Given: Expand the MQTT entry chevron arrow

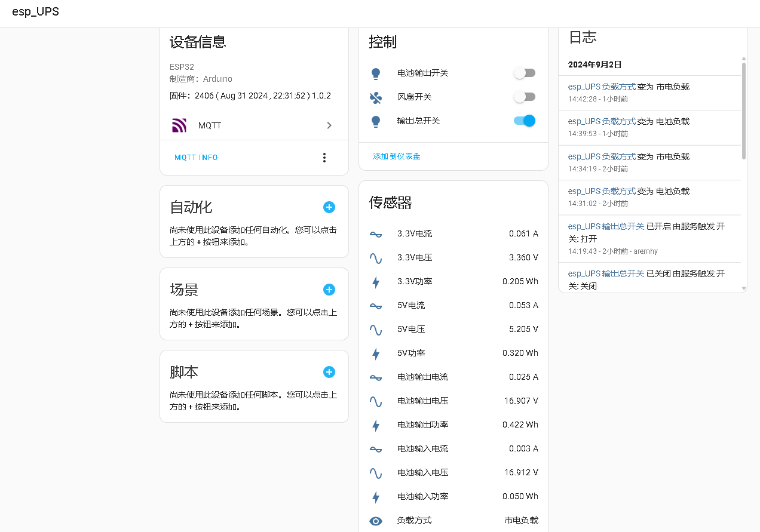Looking at the screenshot, I should pyautogui.click(x=329, y=125).
